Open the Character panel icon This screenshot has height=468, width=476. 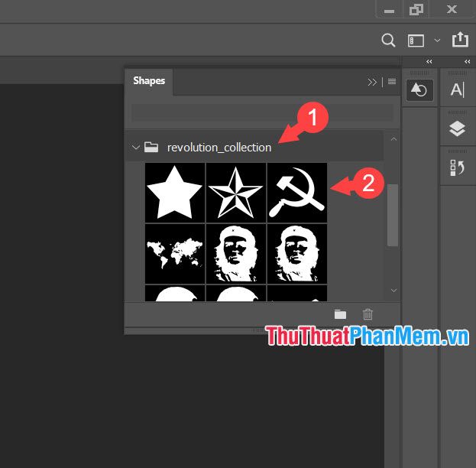tap(458, 89)
